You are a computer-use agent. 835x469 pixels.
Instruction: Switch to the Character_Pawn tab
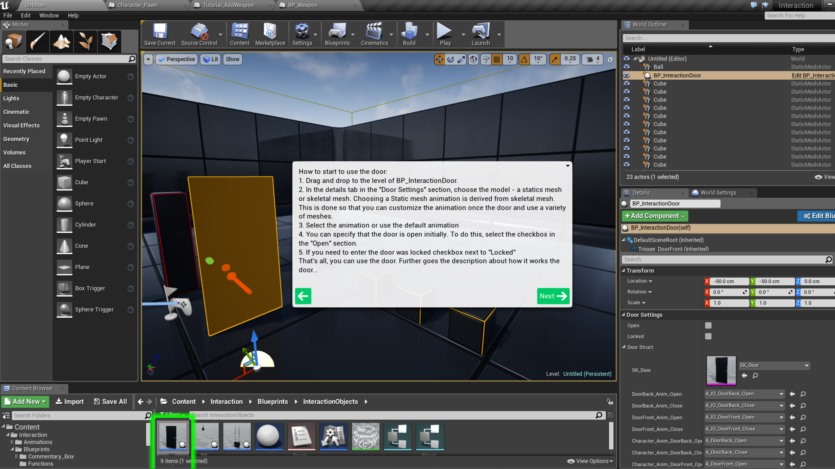137,5
